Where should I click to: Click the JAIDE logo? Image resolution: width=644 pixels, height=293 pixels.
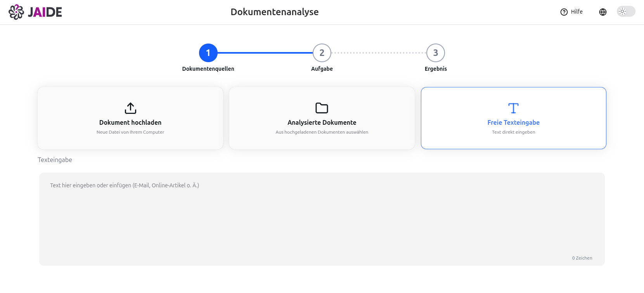[35, 12]
